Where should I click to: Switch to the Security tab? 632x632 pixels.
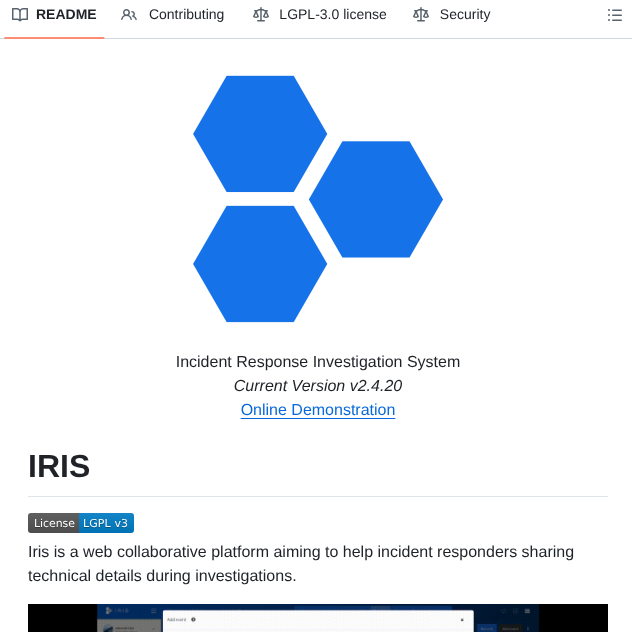[x=451, y=15]
